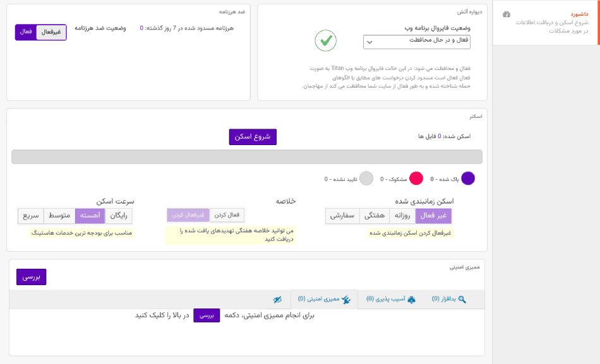Click the ضد هرزنامه panel title
The width and height of the screenshot is (600, 364).
[x=232, y=12]
